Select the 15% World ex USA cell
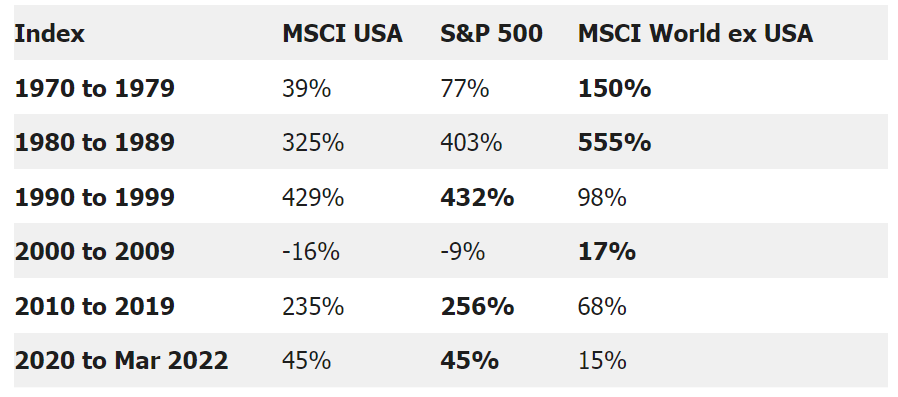The image size is (898, 397). point(602,360)
